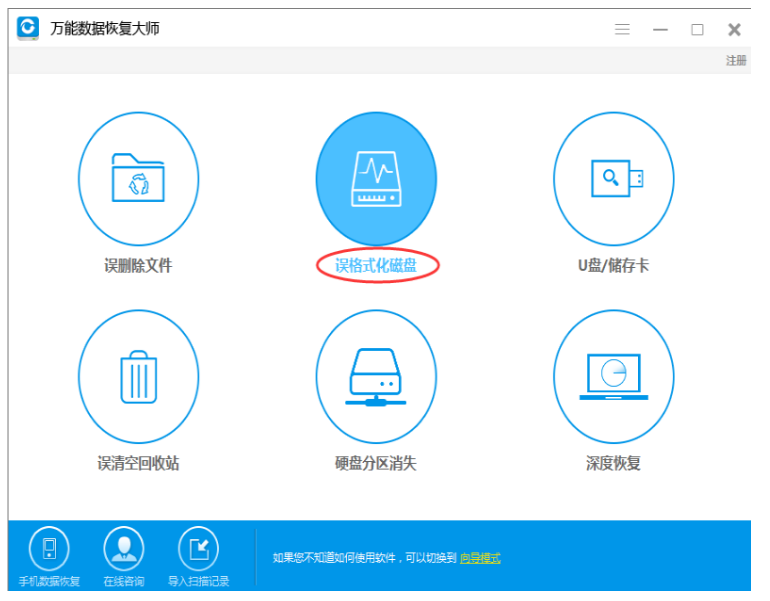Maximize the 万能数据恢复大师 window
Viewport: 770px width, 601px height.
(x=697, y=29)
